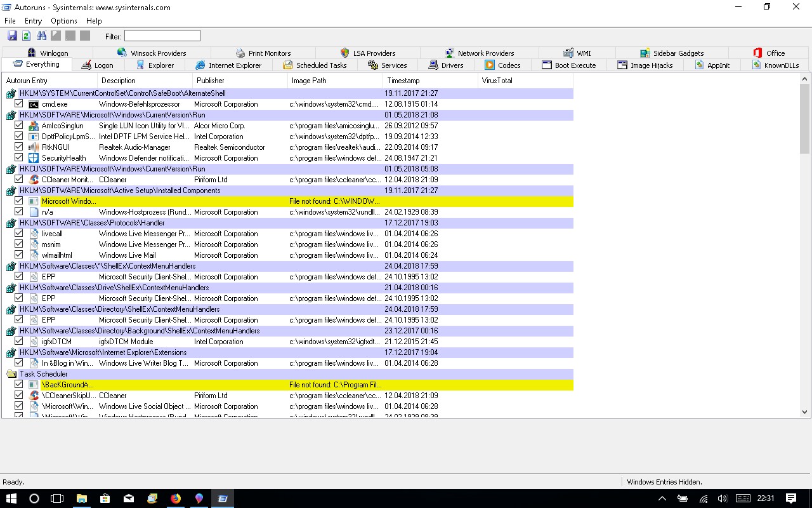Click the igfxDTCM entry icon
Screen dimensions: 812x508
[34, 342]
